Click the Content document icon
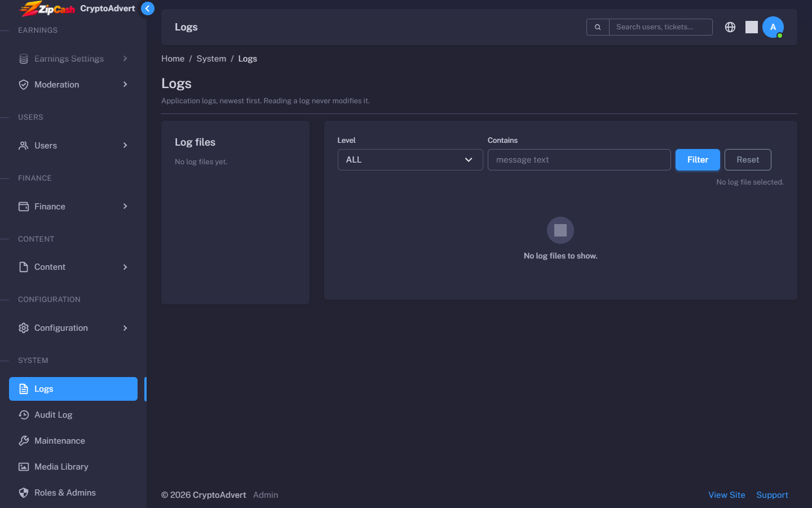This screenshot has height=508, width=812. (24, 267)
